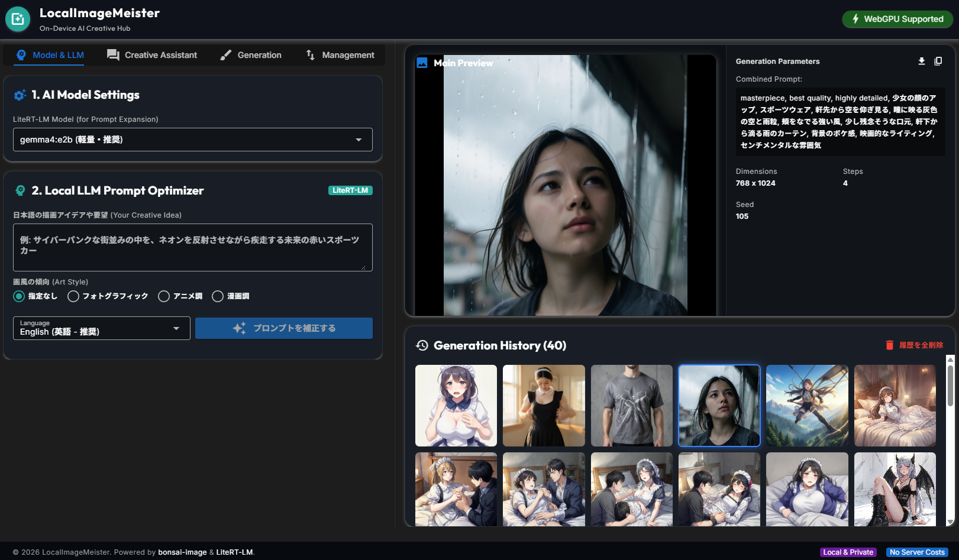Select the フォトグラフィック art style radio
Viewport: 959px width, 560px height.
pos(73,296)
